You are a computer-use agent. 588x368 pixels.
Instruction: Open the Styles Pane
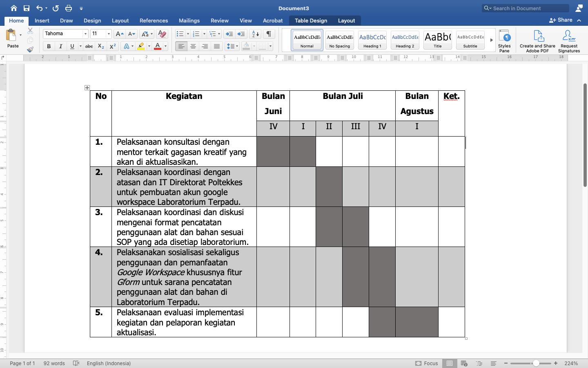(505, 40)
